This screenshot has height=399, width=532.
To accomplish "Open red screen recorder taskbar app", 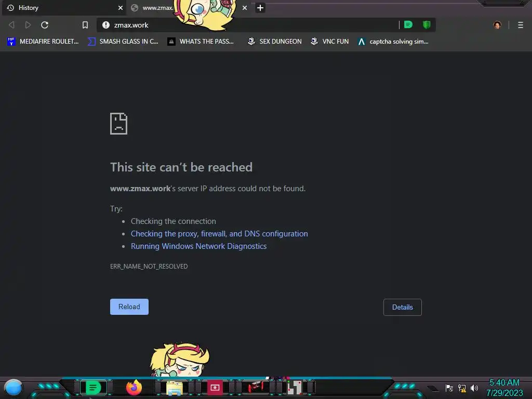I will [215, 388].
